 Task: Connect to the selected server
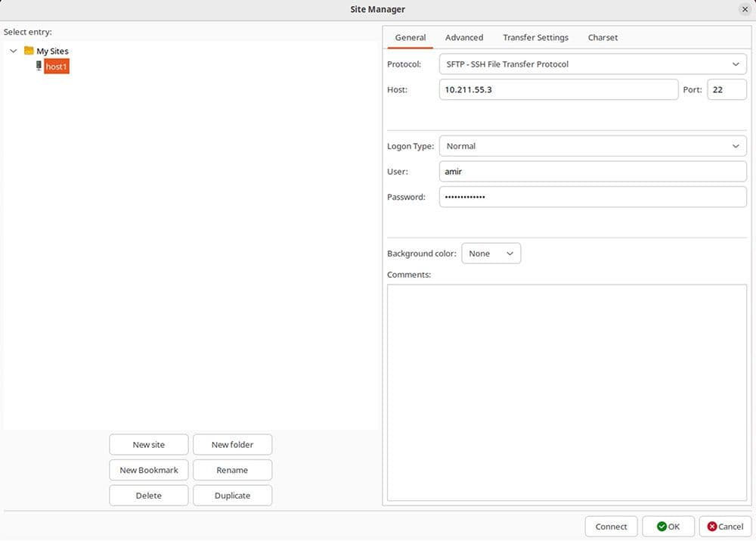point(611,526)
